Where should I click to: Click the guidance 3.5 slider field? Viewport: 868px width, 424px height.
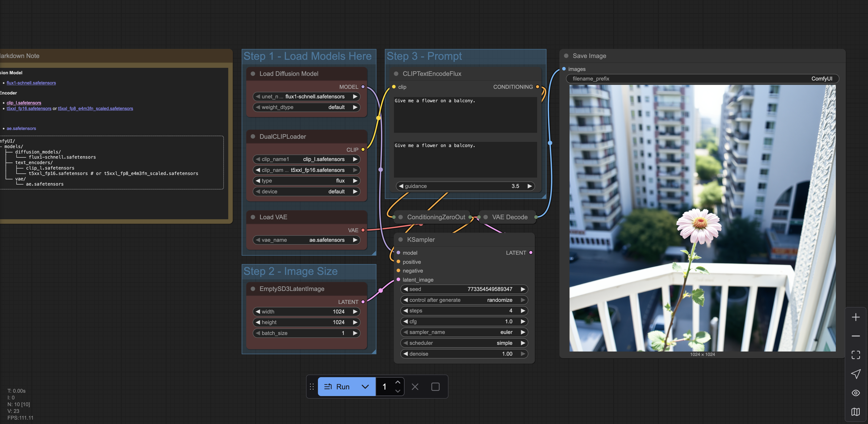pos(465,186)
